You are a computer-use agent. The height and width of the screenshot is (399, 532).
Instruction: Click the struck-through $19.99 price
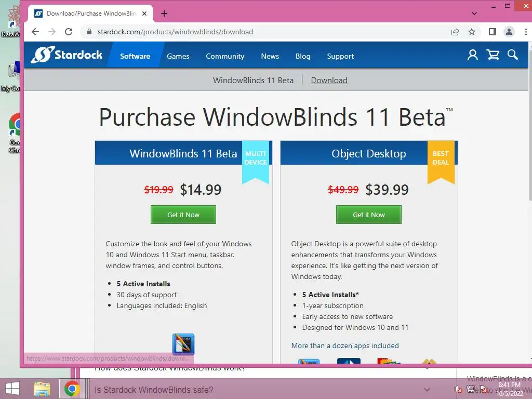(x=158, y=189)
